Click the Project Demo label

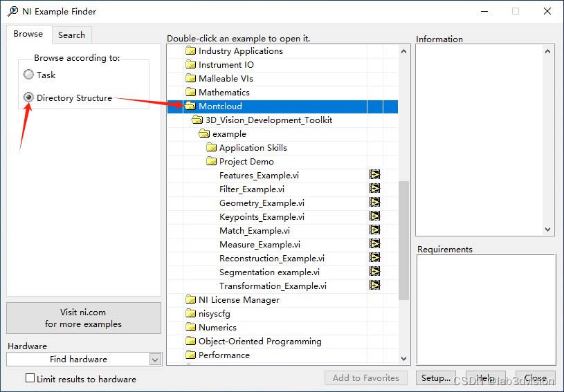pos(246,162)
